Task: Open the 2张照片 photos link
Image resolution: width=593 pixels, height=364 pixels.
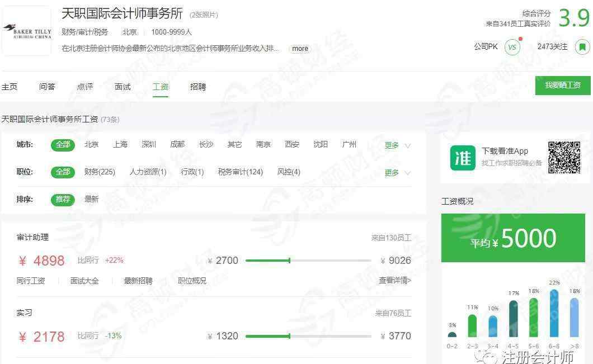Action: 204,15
